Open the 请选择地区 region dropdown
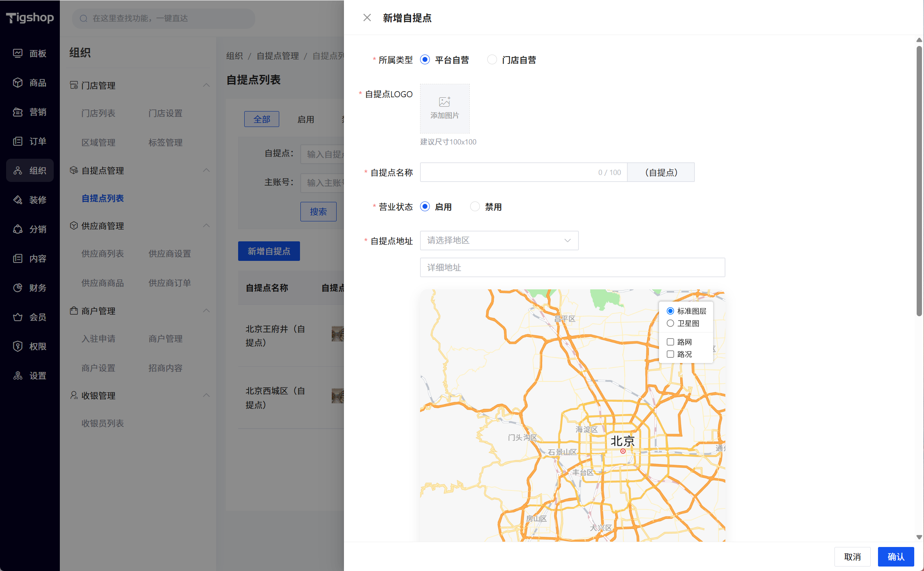Screen dimensions: 924x571 (499, 241)
